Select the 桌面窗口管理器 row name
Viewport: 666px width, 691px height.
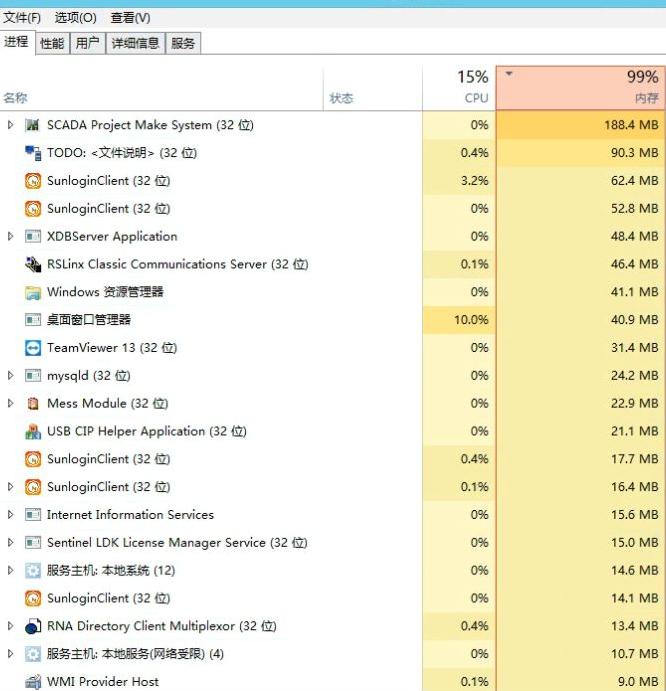(89, 320)
